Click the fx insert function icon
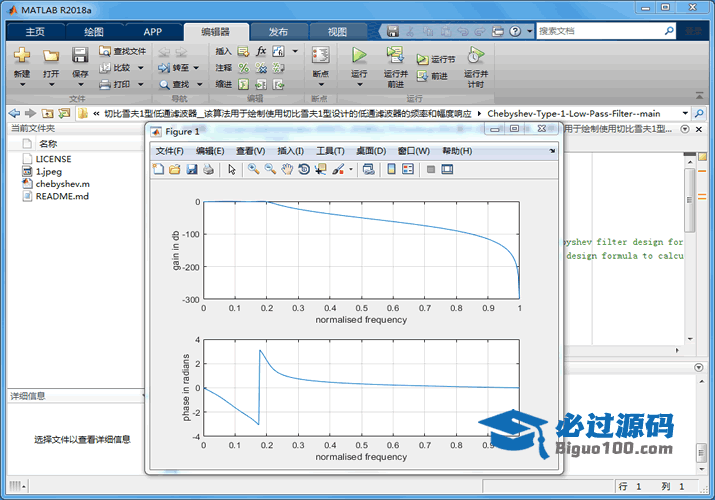715x500 pixels. tap(261, 51)
